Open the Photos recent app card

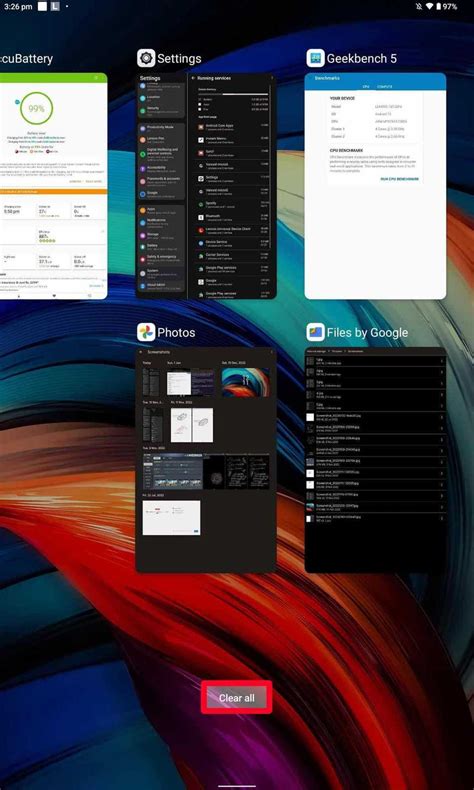pyautogui.click(x=206, y=460)
